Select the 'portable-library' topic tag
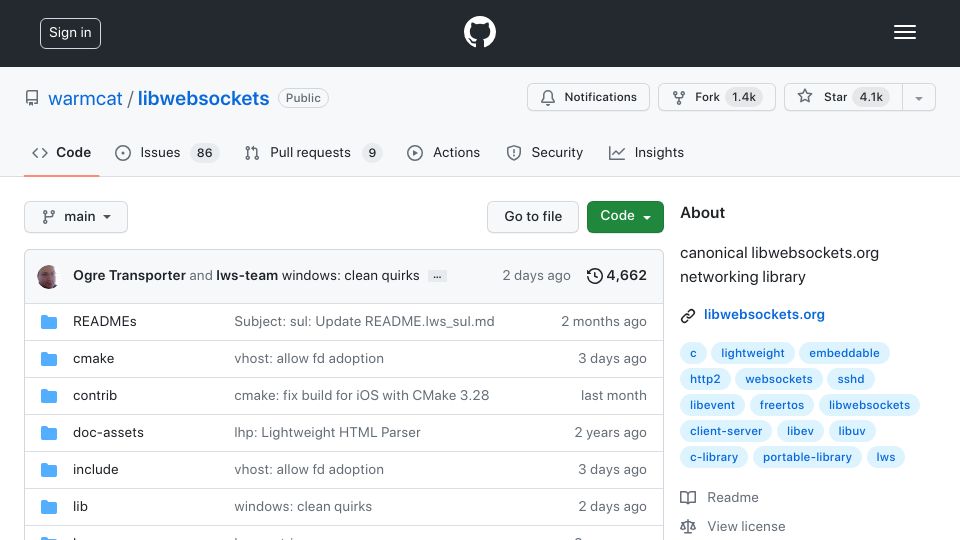The image size is (960, 540). 807,457
